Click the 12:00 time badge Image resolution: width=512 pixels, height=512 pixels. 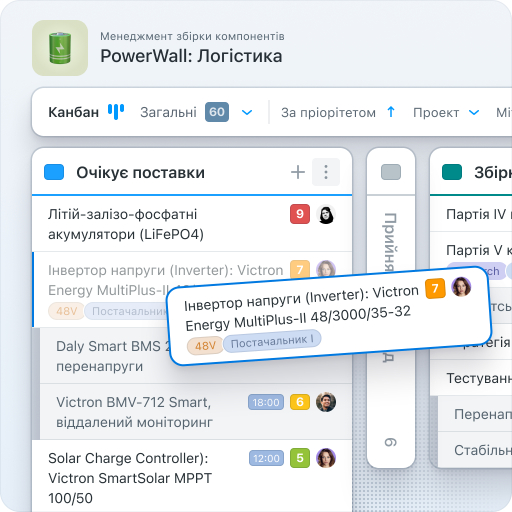coord(266,458)
